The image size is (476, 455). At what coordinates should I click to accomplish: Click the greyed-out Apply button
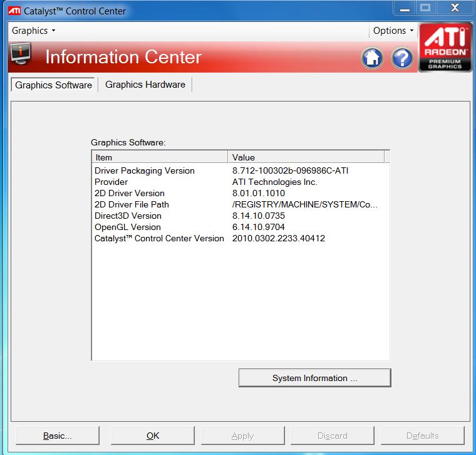coord(242,436)
